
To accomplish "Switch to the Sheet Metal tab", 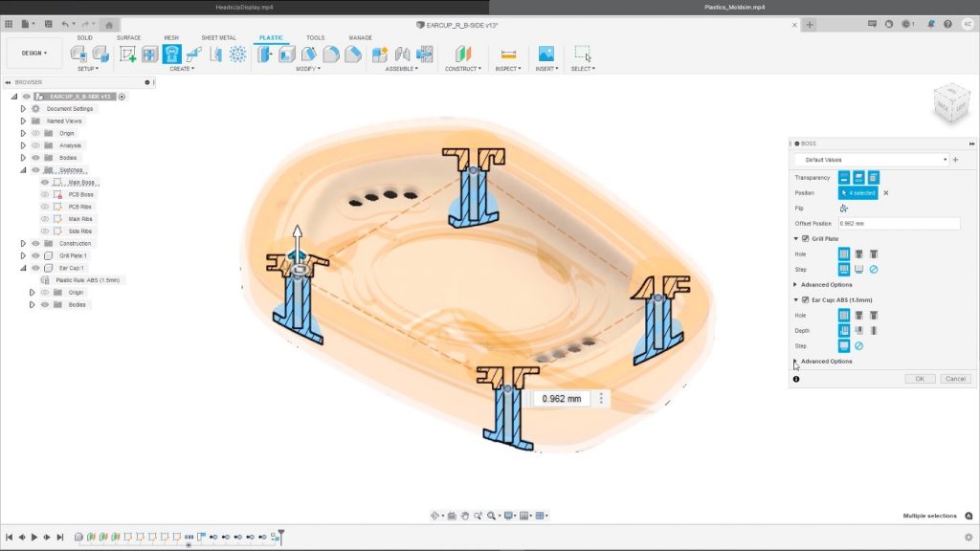I will point(218,38).
